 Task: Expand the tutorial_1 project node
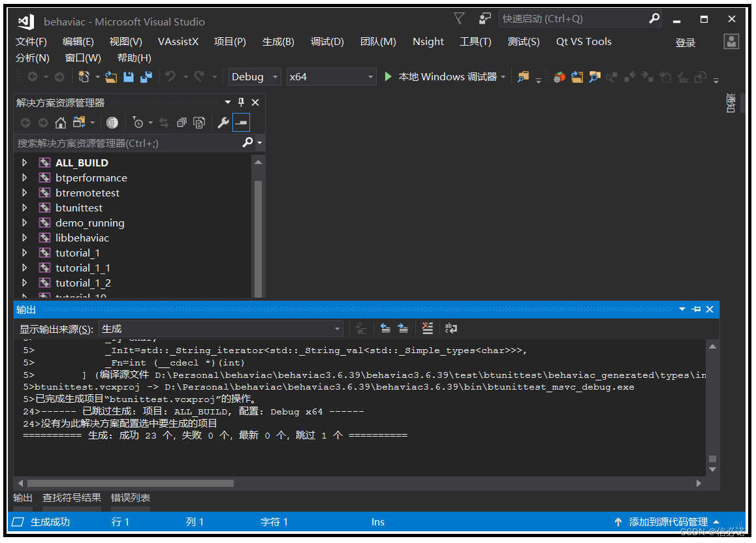point(25,253)
